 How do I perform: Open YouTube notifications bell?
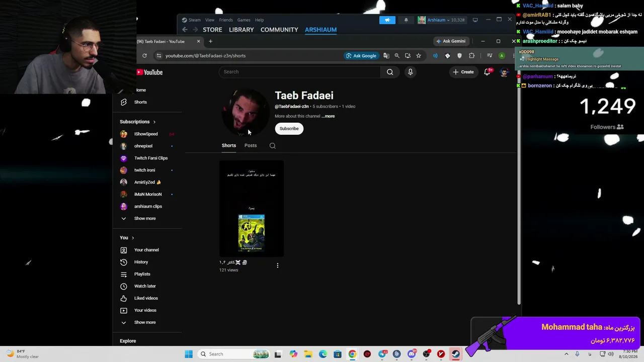click(487, 72)
